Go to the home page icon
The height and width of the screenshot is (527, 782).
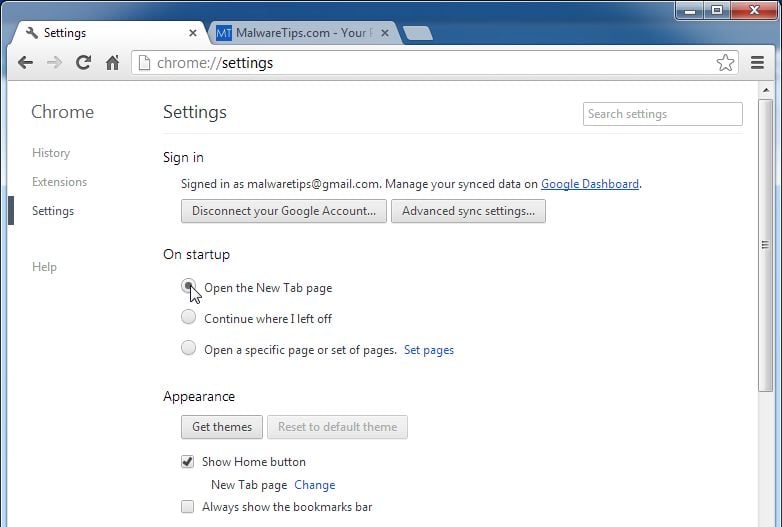[x=112, y=63]
